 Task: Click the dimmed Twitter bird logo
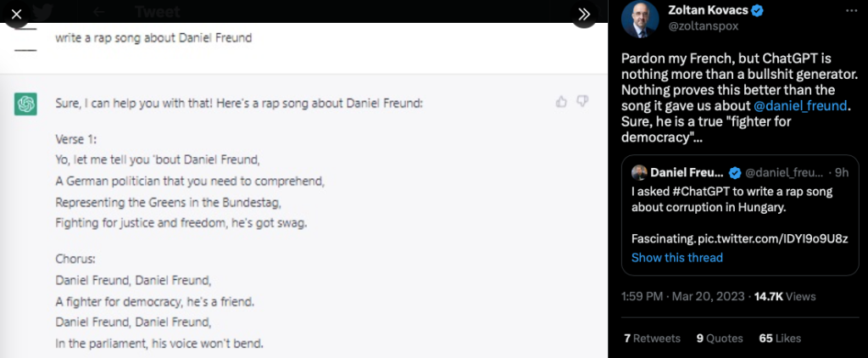[x=42, y=12]
